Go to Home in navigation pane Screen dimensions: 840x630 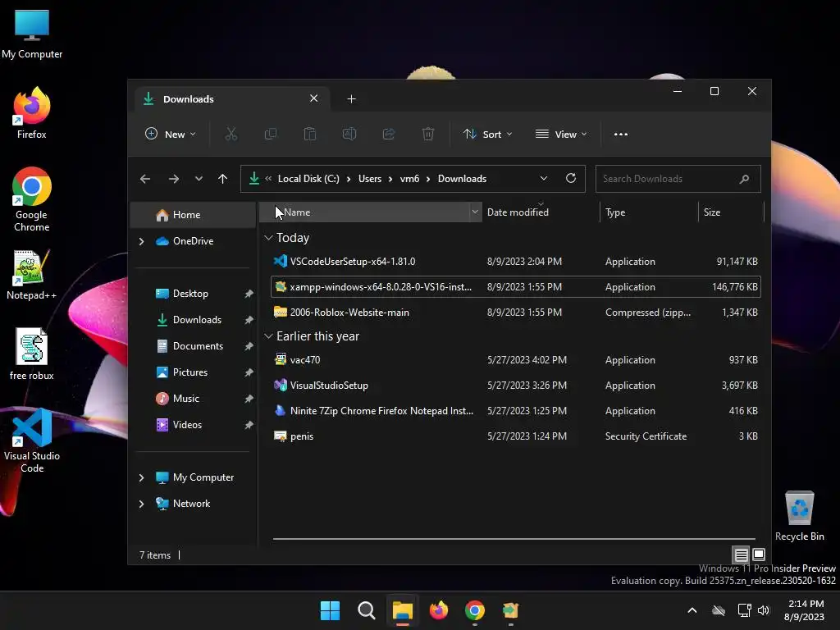(x=193, y=215)
